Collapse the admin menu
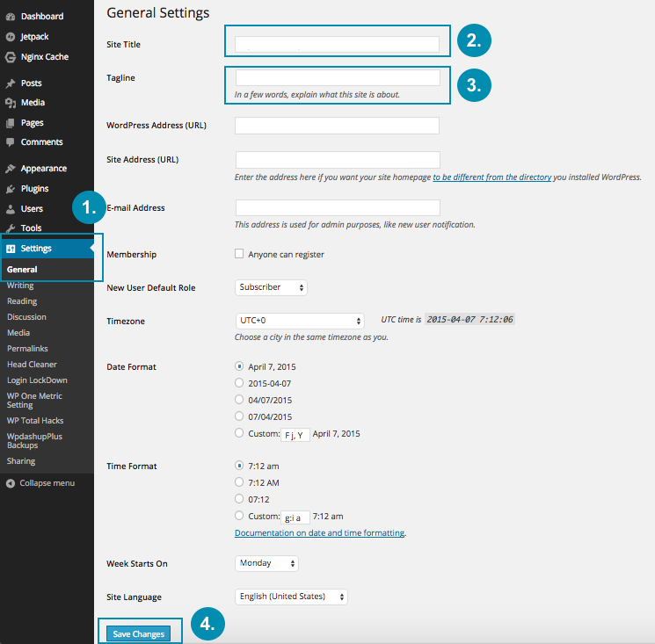 [x=11, y=483]
